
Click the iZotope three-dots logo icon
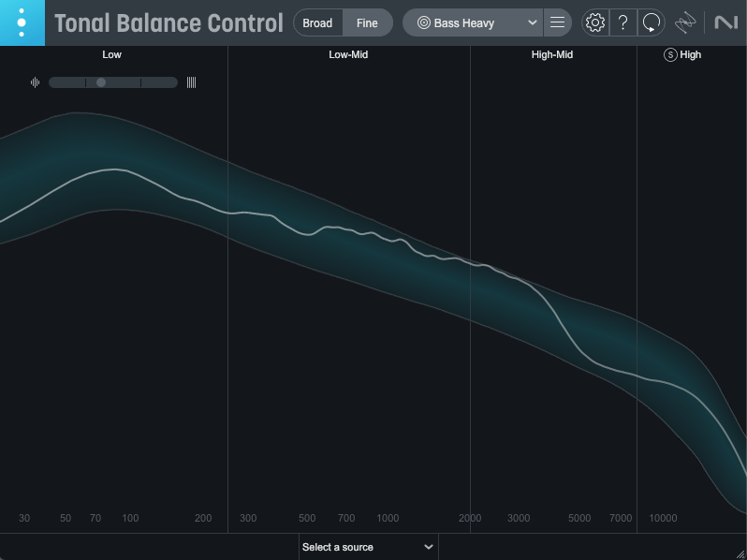click(x=22, y=22)
